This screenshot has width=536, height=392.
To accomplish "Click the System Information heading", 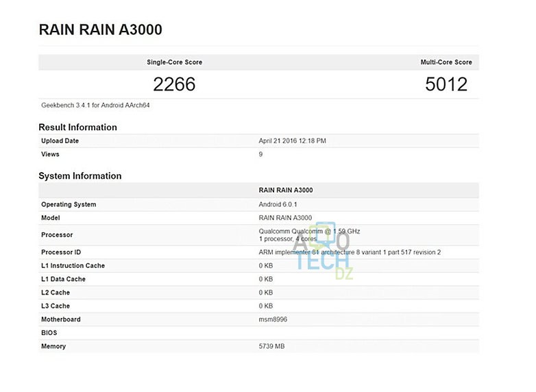I will [80, 175].
